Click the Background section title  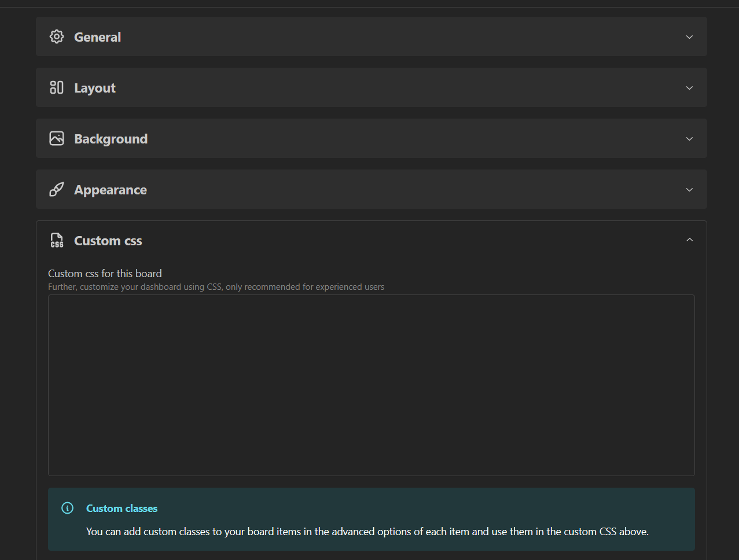pos(111,139)
